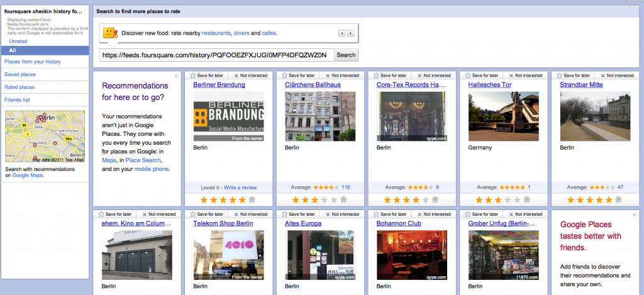Close the Google Places friends panel

635,215
